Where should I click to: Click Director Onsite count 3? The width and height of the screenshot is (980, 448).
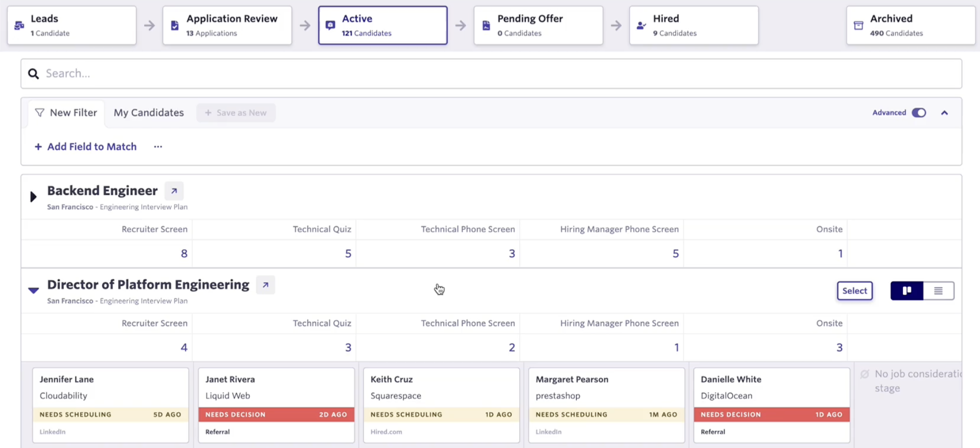[x=839, y=347]
